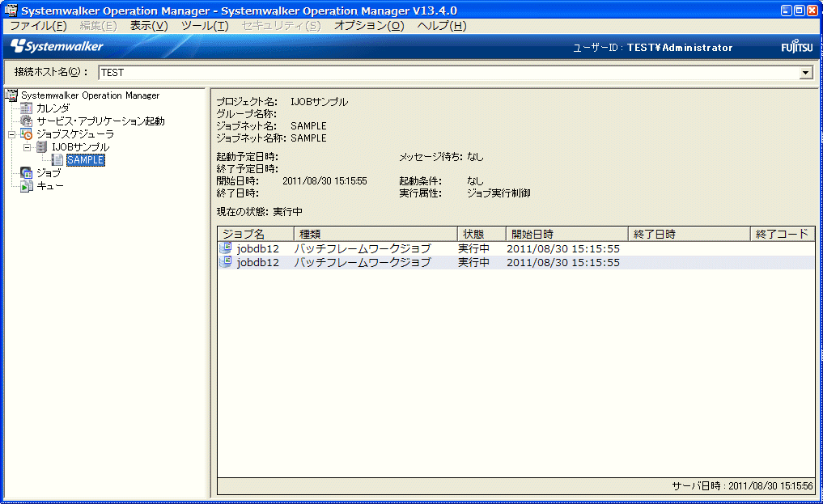Click the icon of the second jobdb12 row
This screenshot has height=504, width=823.
point(226,262)
